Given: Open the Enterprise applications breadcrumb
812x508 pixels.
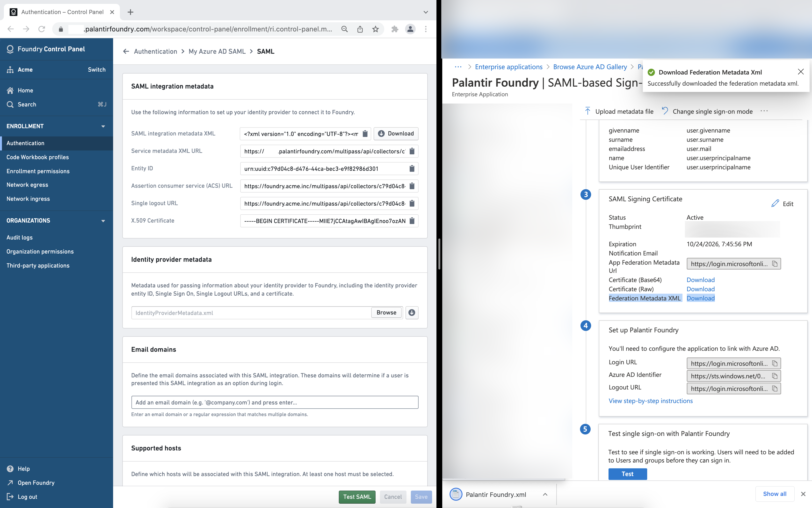Looking at the screenshot, I should (x=509, y=67).
